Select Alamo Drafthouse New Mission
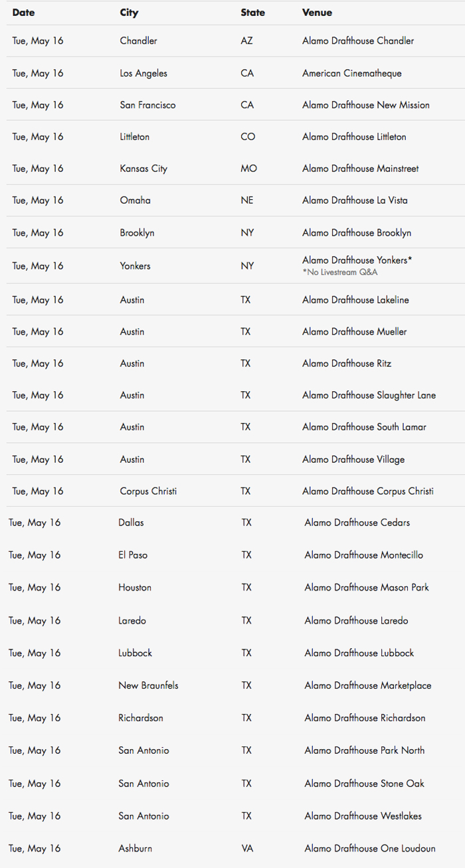This screenshot has height=868, width=465. point(366,106)
